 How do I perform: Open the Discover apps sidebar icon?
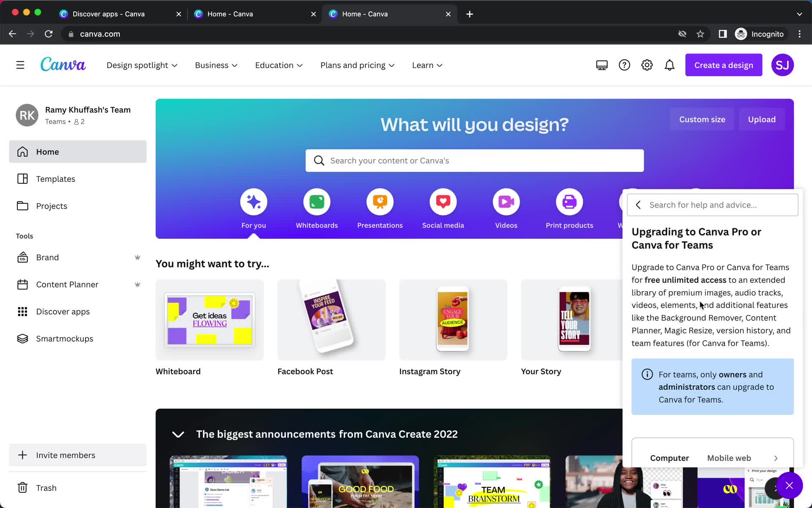[22, 311]
